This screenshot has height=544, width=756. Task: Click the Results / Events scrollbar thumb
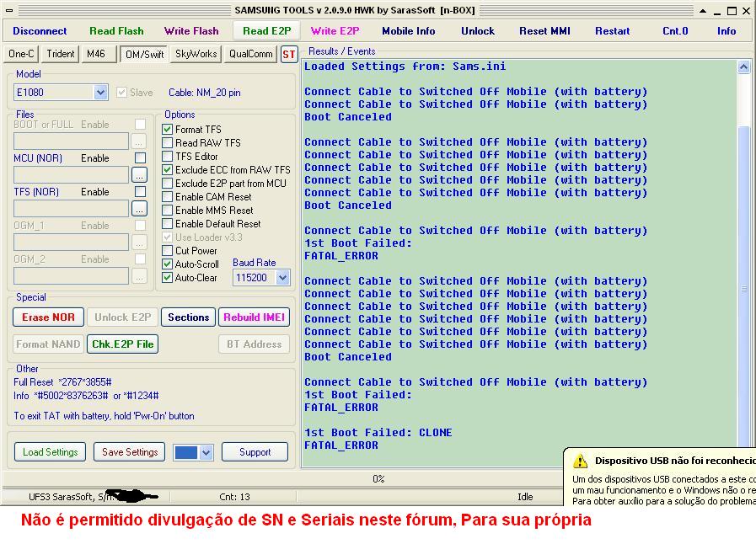[x=743, y=288]
